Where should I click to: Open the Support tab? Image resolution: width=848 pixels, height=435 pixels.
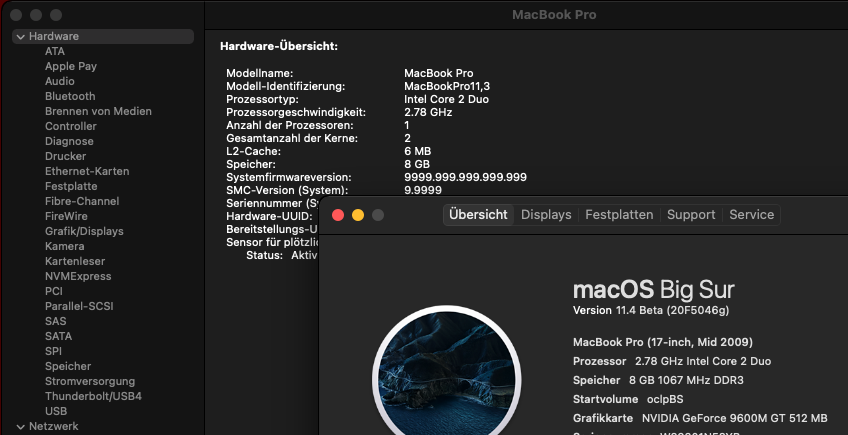pos(691,215)
